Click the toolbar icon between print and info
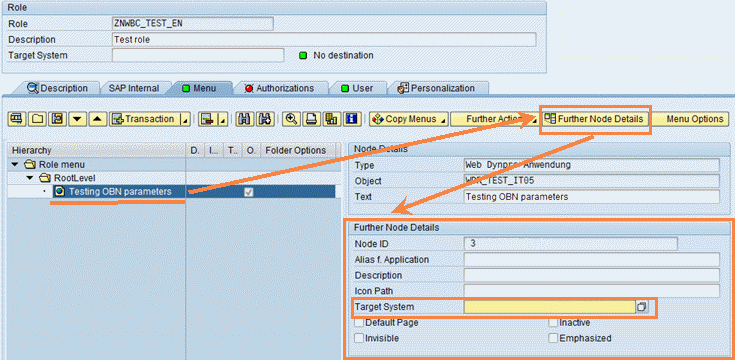Image resolution: width=735 pixels, height=360 pixels. point(331,119)
